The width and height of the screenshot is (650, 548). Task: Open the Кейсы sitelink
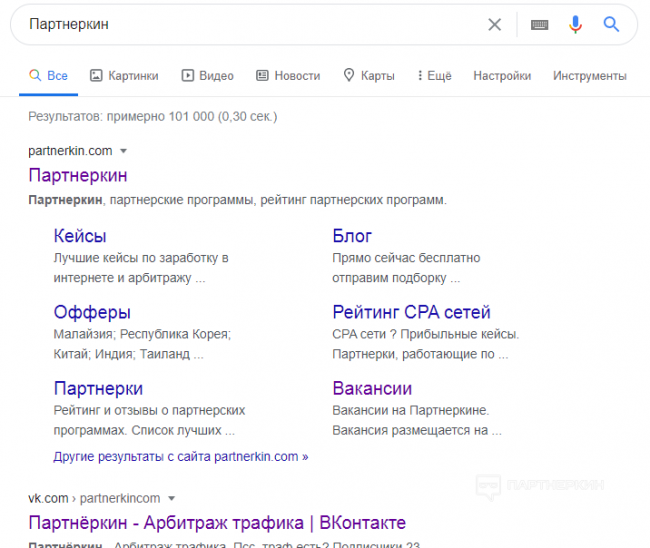79,236
